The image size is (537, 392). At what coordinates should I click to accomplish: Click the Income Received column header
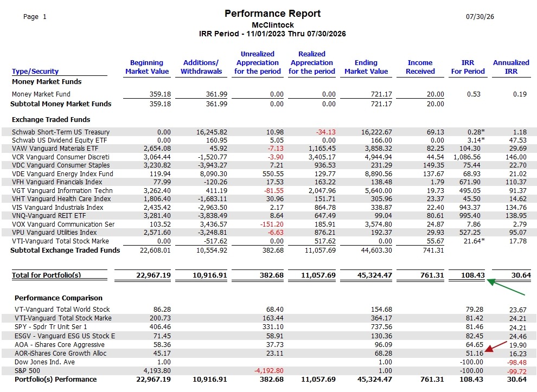pyautogui.click(x=420, y=67)
